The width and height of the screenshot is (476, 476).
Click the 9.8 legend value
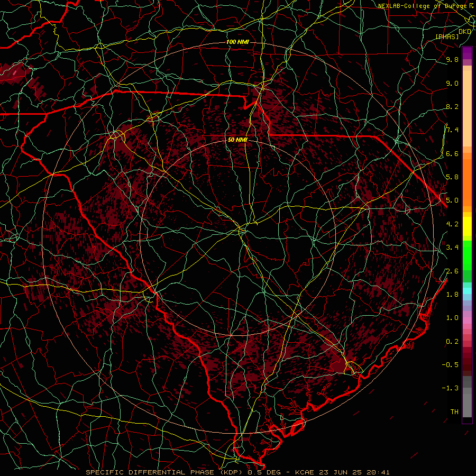(452, 59)
